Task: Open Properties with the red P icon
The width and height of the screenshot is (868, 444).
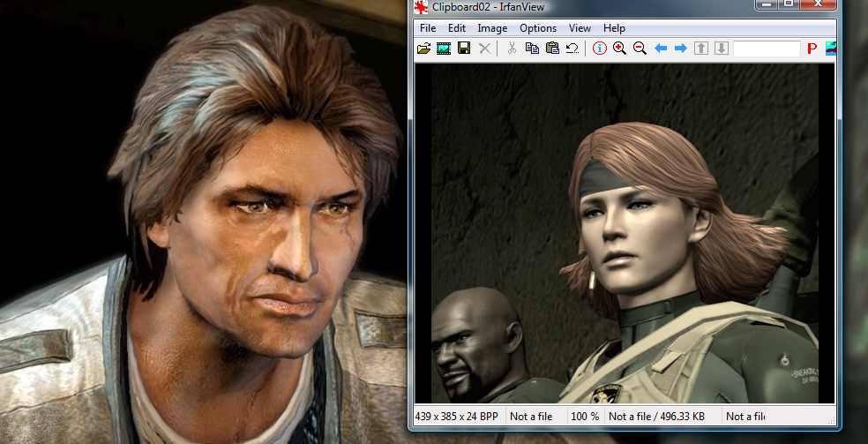Action: coord(812,49)
